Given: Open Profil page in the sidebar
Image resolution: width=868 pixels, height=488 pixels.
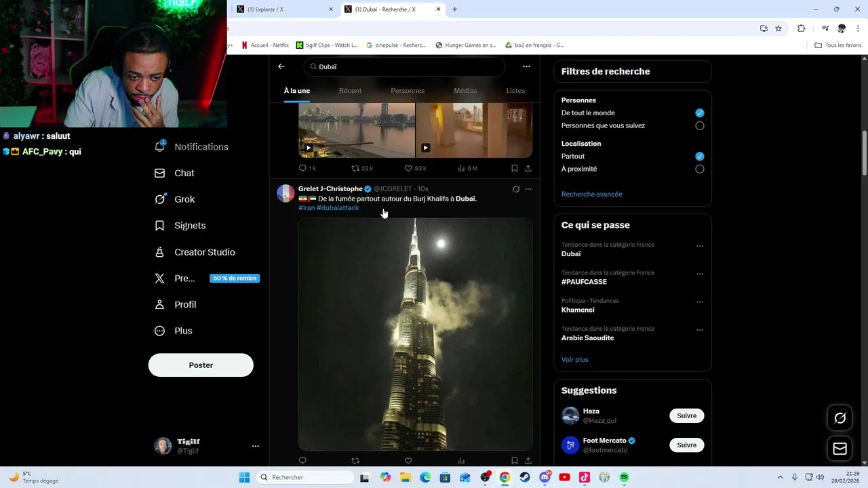Looking at the screenshot, I should coord(175,304).
